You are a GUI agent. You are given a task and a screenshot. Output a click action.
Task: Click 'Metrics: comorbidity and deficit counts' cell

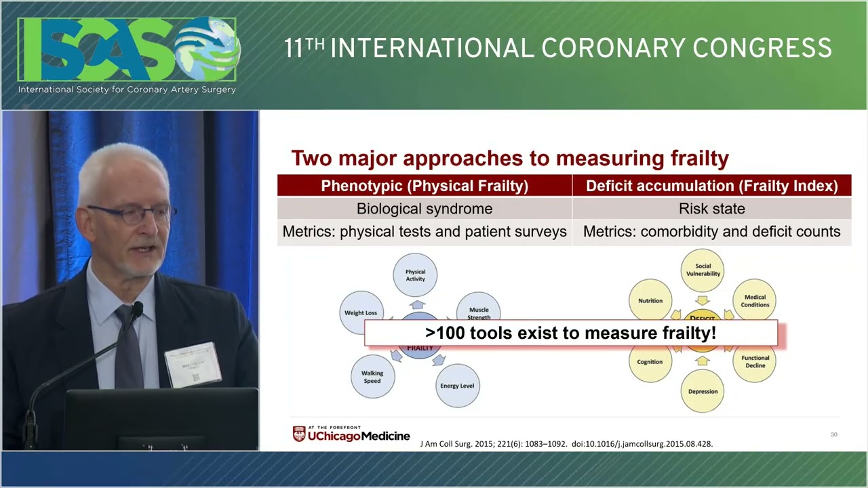point(712,232)
